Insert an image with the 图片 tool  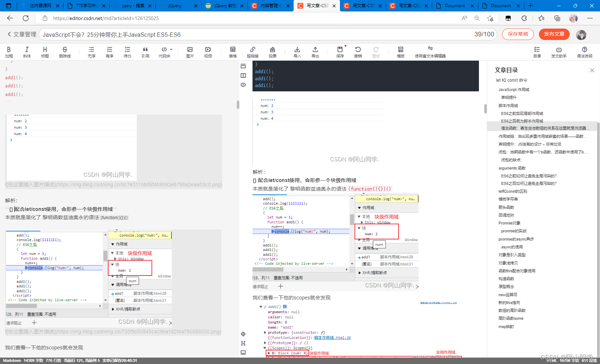click(x=190, y=52)
